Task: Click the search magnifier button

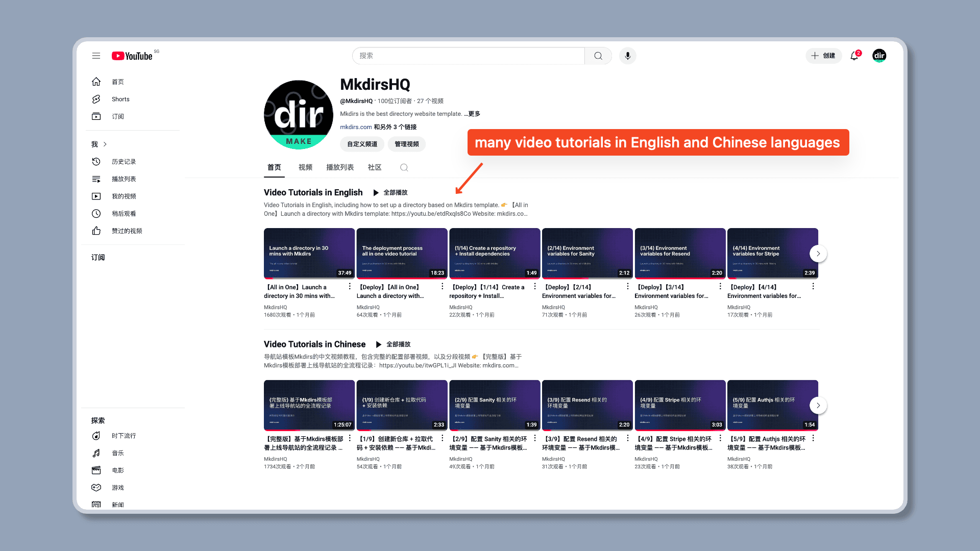Action: coord(598,56)
